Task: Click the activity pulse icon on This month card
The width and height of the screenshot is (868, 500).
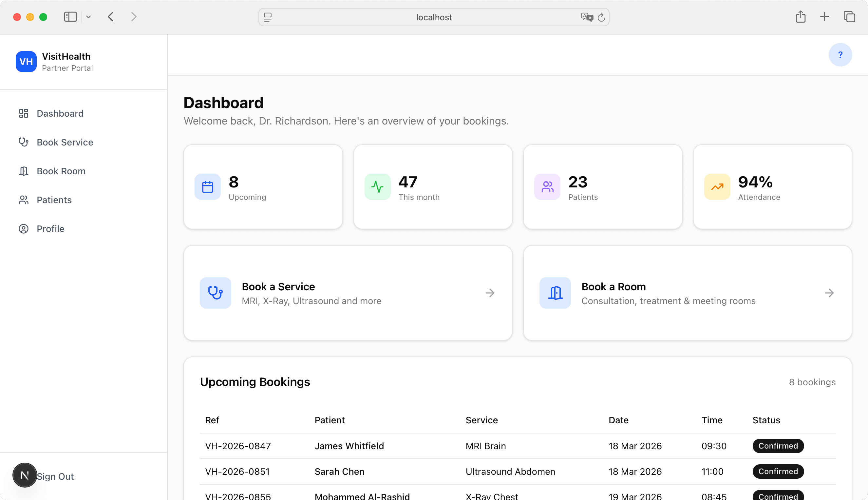Action: click(x=378, y=187)
